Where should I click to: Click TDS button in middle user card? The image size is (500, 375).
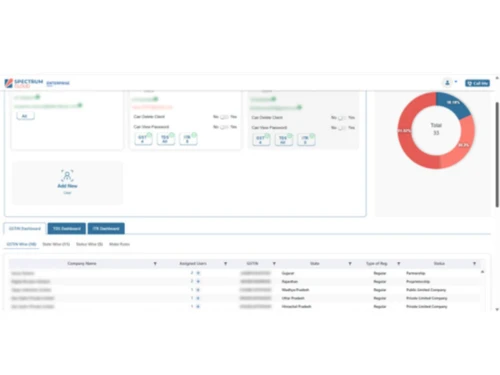[x=166, y=139]
